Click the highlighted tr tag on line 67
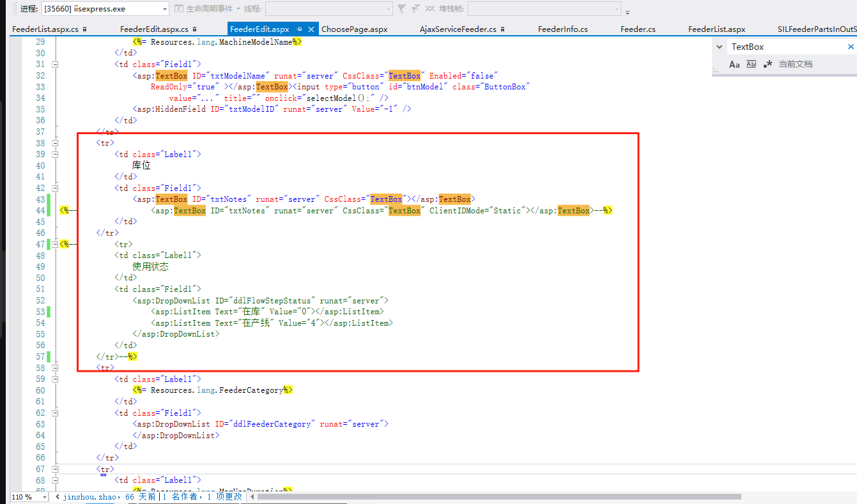The image size is (857, 504). [105, 469]
